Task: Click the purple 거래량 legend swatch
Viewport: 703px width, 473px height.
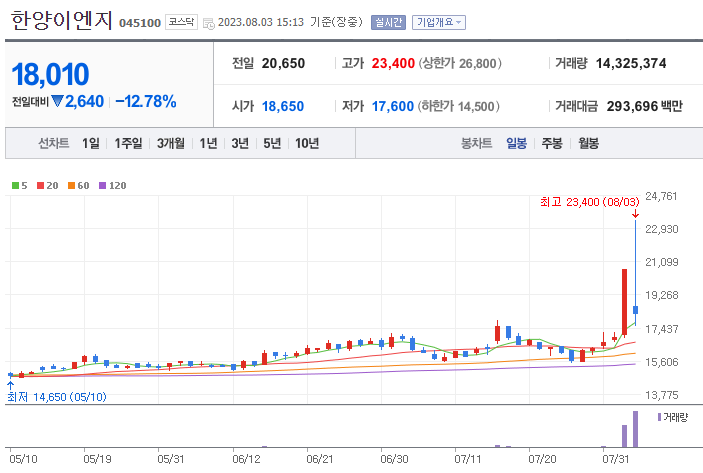Action: [x=660, y=417]
